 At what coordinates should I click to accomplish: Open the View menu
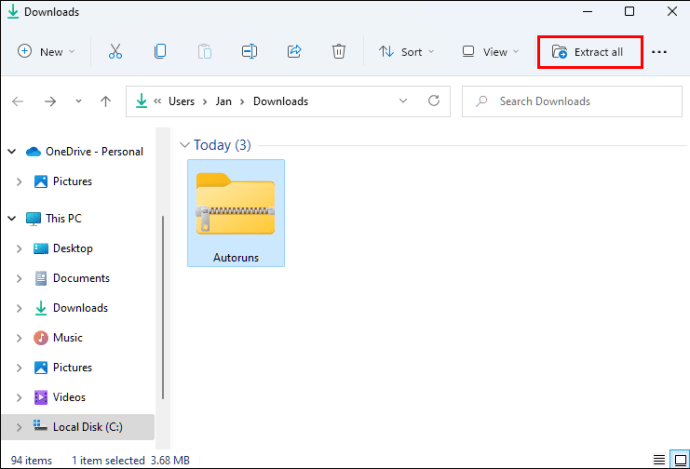pos(490,52)
